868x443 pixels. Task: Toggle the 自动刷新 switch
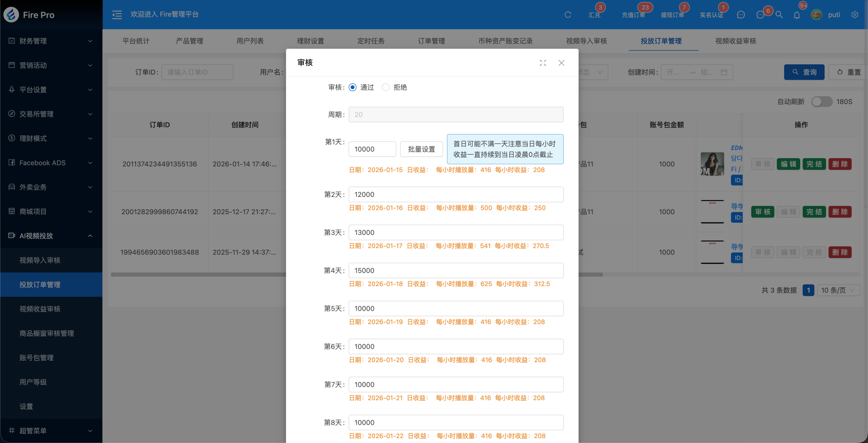(822, 102)
